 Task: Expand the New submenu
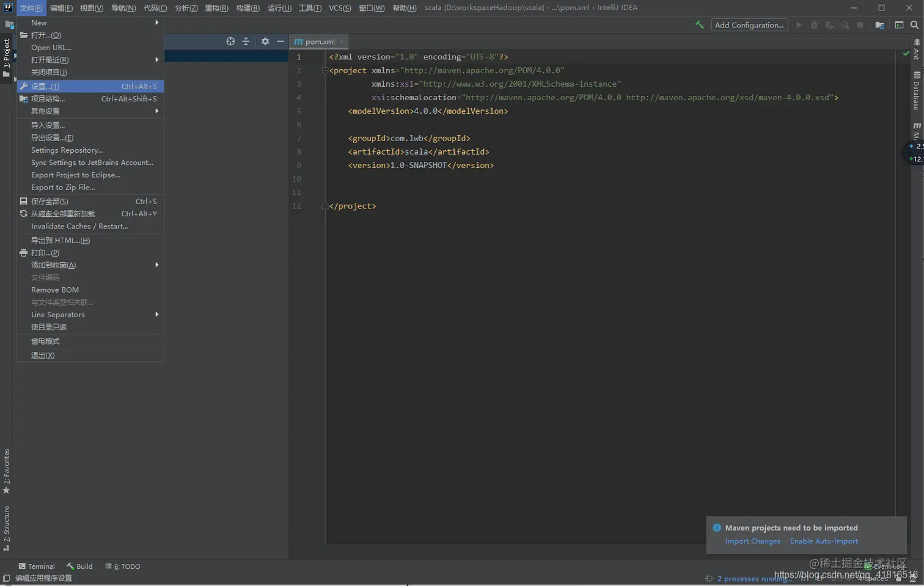pyautogui.click(x=90, y=23)
